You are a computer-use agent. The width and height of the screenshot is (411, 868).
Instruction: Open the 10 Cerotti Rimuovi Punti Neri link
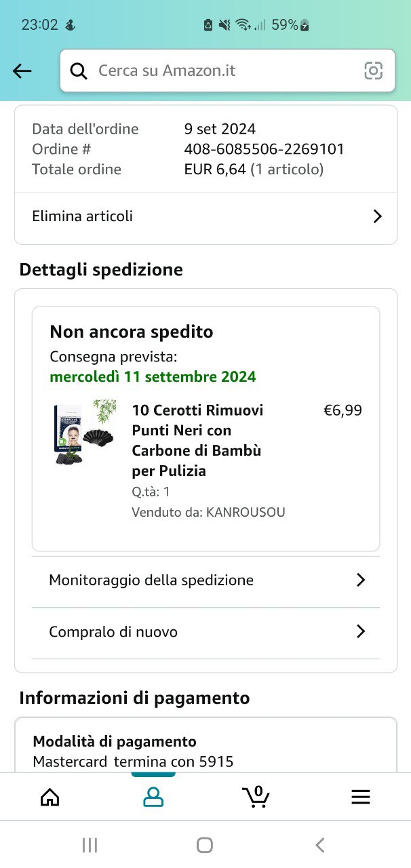pos(197,440)
